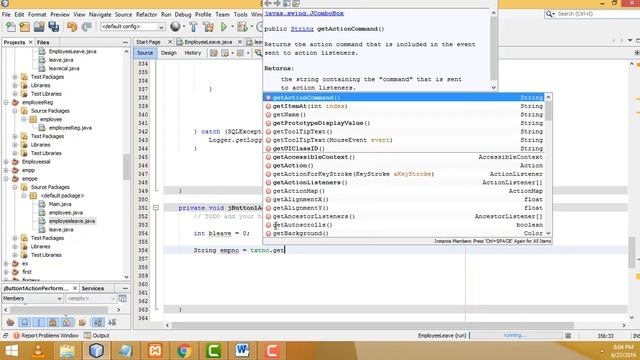Click the Debug Project toolbar icon

coord(242,27)
